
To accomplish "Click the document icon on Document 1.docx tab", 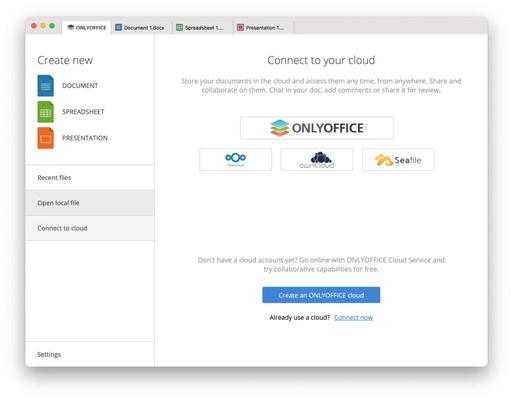I will pos(118,27).
